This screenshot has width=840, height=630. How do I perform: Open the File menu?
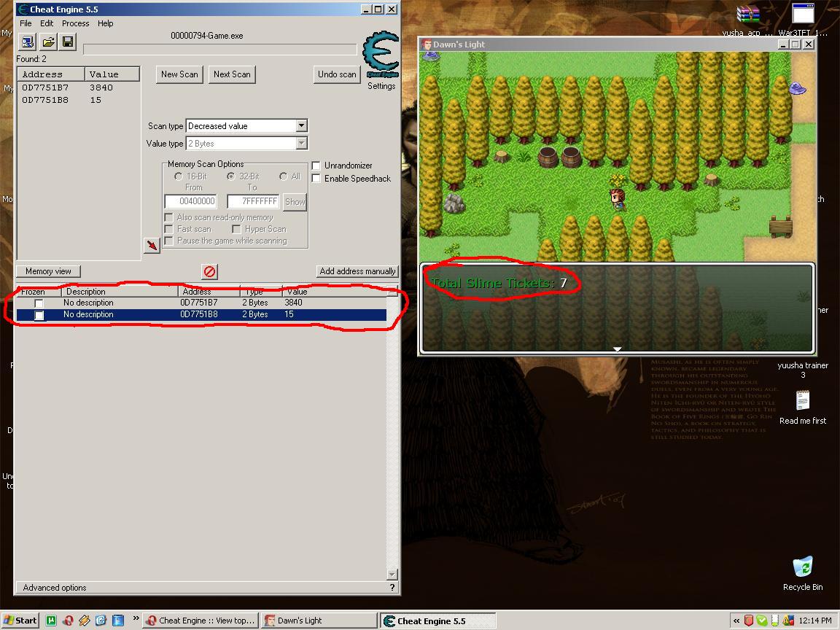(x=26, y=23)
